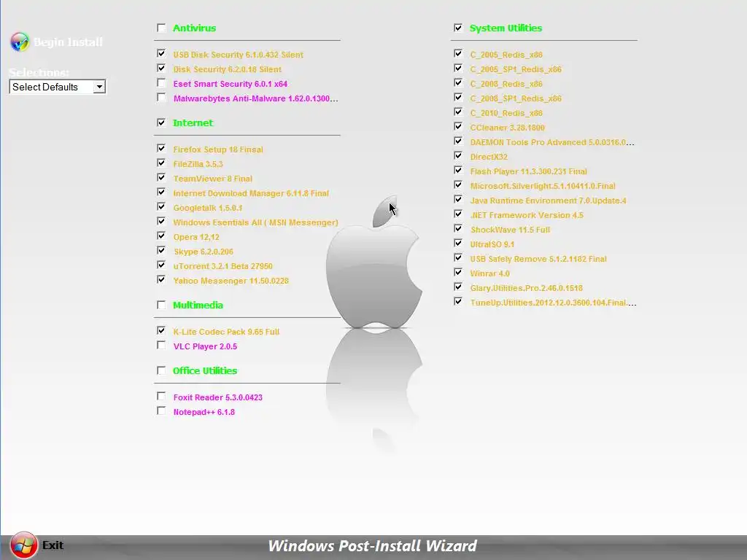Viewport: 747px width, 560px height.
Task: Toggle Yahoo Messenger 11.50.0228 checkbox
Action: pos(161,279)
